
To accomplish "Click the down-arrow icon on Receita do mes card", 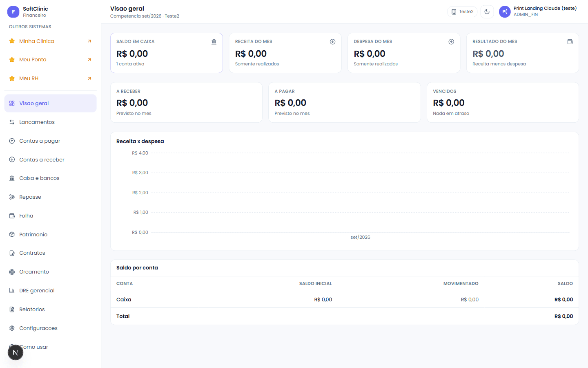I will [333, 42].
